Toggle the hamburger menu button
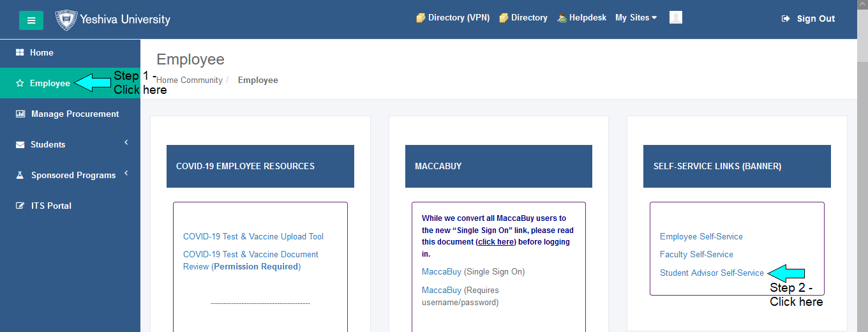 [31, 20]
